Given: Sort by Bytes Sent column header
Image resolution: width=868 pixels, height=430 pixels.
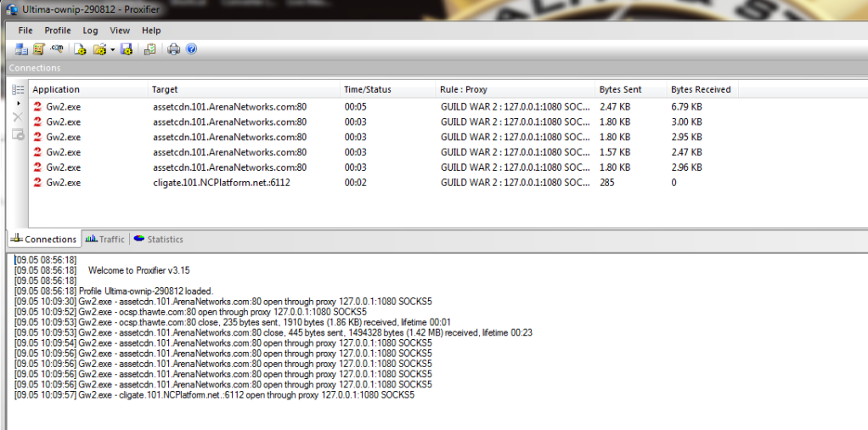Looking at the screenshot, I should tap(631, 89).
